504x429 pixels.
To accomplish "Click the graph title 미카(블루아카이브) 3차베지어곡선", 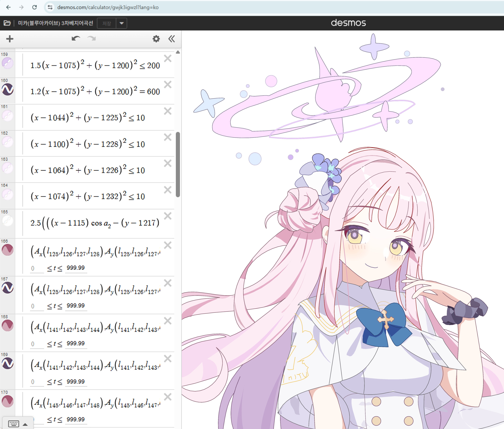I will [x=55, y=23].
